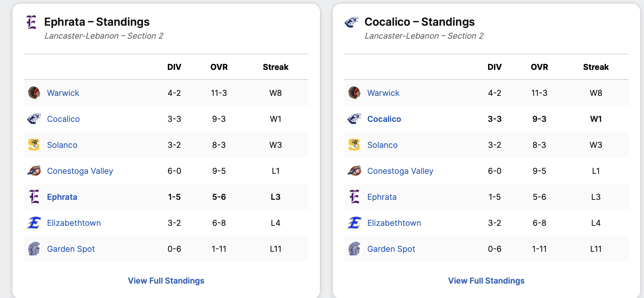Click Garden Spot logo in Cocalico standings

tap(354, 249)
